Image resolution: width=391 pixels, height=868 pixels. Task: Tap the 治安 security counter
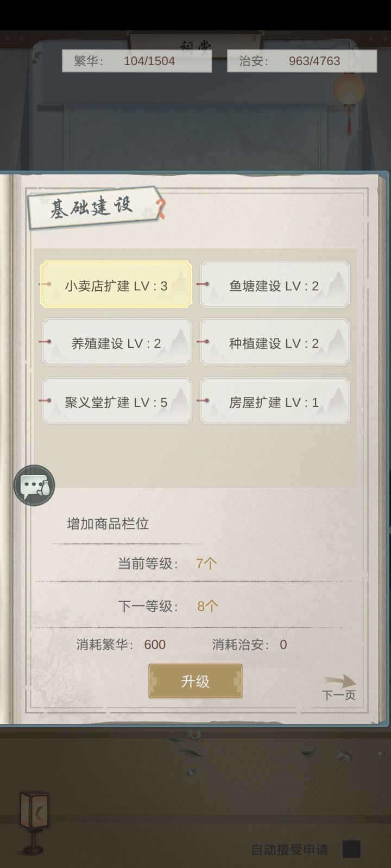(301, 61)
